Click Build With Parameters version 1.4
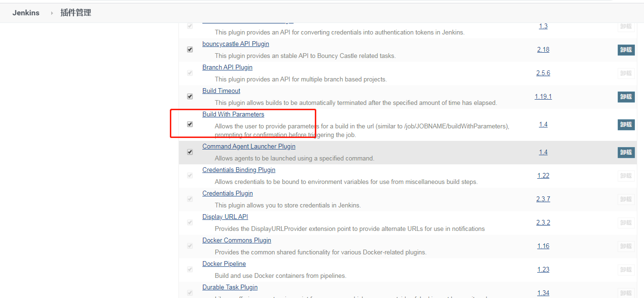644x298 pixels. [x=543, y=124]
